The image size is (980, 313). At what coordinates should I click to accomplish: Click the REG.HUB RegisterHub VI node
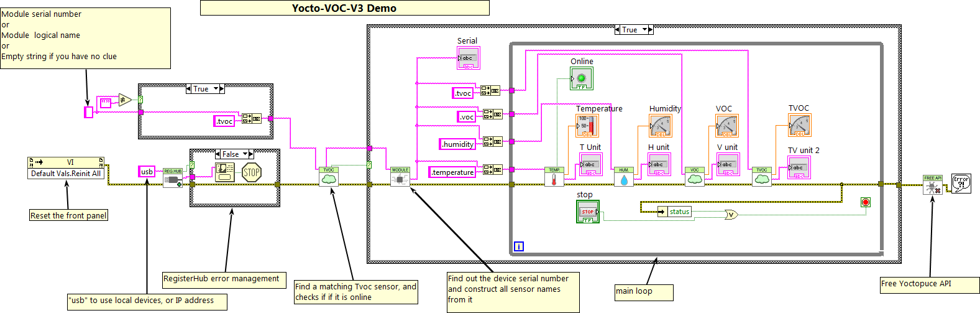173,177
